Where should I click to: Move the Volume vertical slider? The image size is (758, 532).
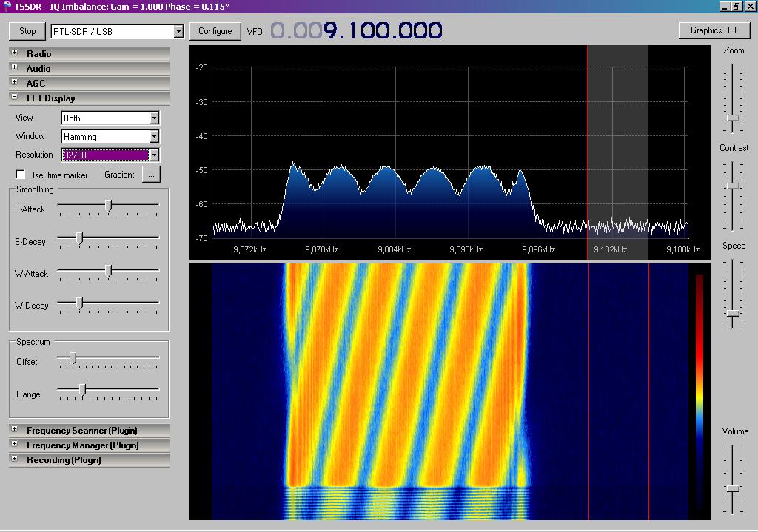click(734, 488)
